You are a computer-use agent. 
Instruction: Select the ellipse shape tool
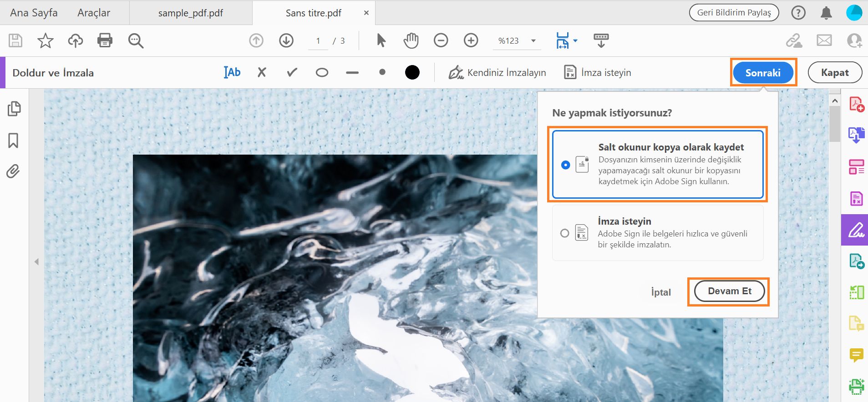point(322,72)
